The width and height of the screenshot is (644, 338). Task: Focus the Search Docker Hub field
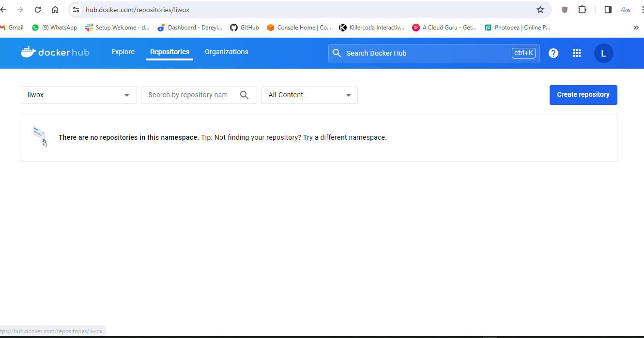coord(426,53)
